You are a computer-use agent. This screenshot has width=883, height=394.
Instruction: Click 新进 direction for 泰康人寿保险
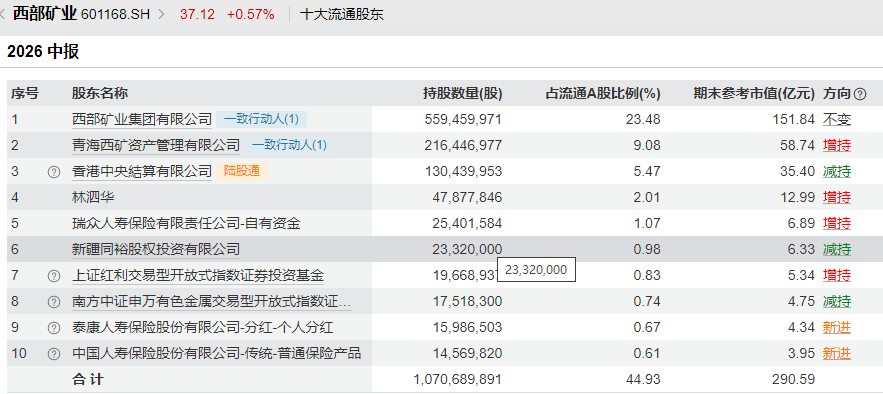(x=836, y=328)
